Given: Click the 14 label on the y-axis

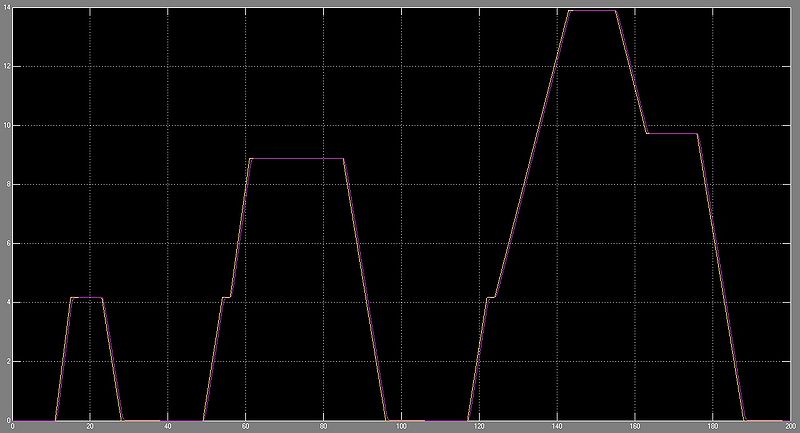Looking at the screenshot, I should (6, 8).
